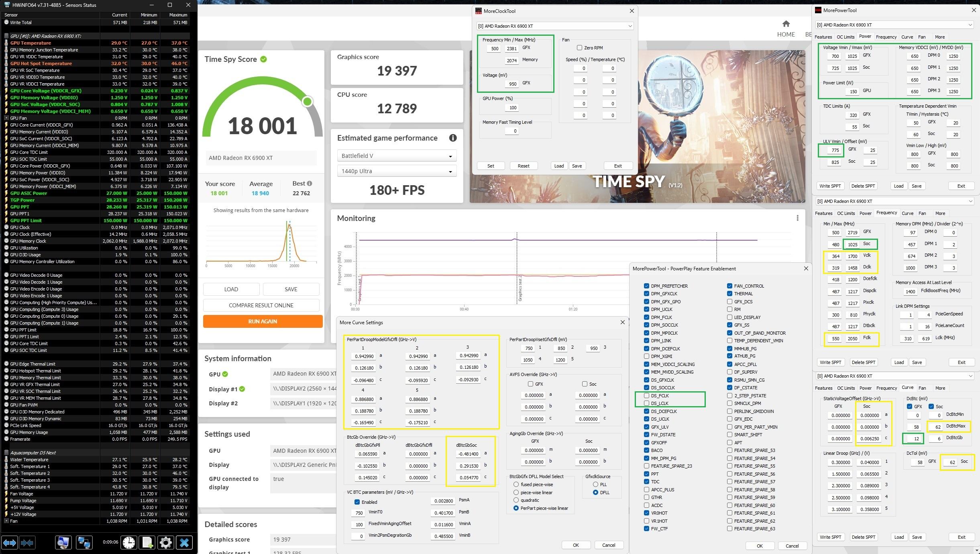Expand the 1440p Ultra resolution dropdown

pos(397,171)
